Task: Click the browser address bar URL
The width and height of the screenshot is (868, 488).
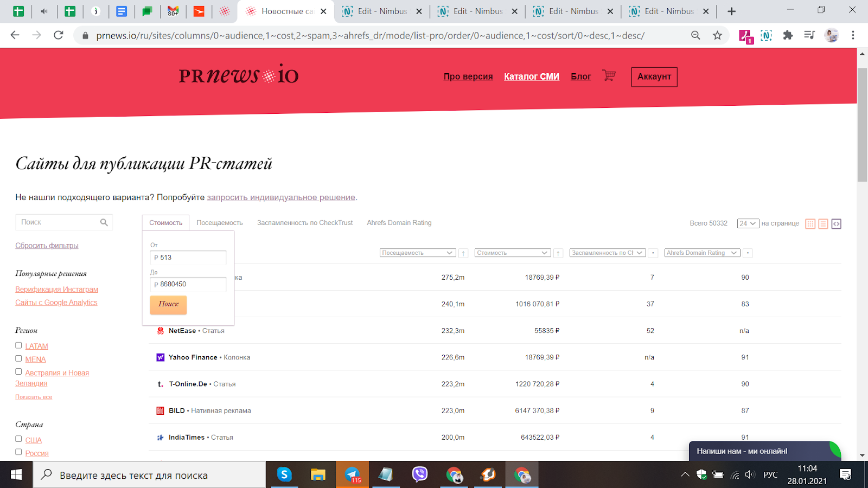Action: pyautogui.click(x=370, y=35)
